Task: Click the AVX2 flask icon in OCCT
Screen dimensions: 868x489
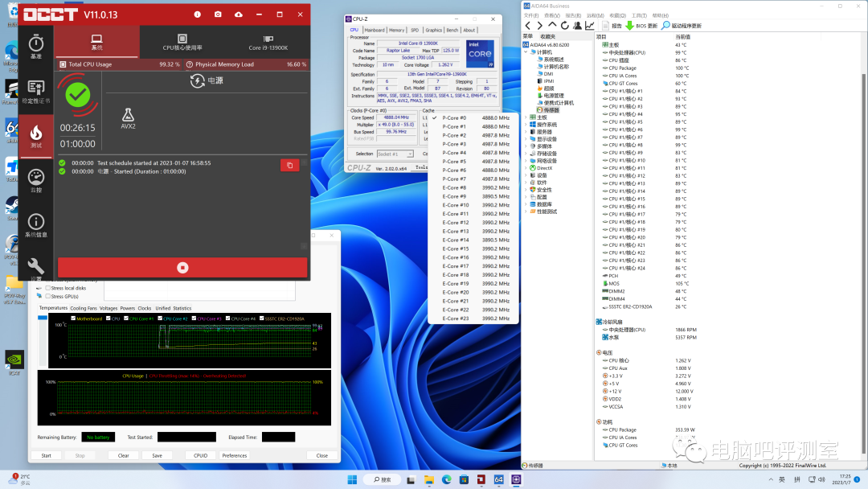Action: pos(128,115)
